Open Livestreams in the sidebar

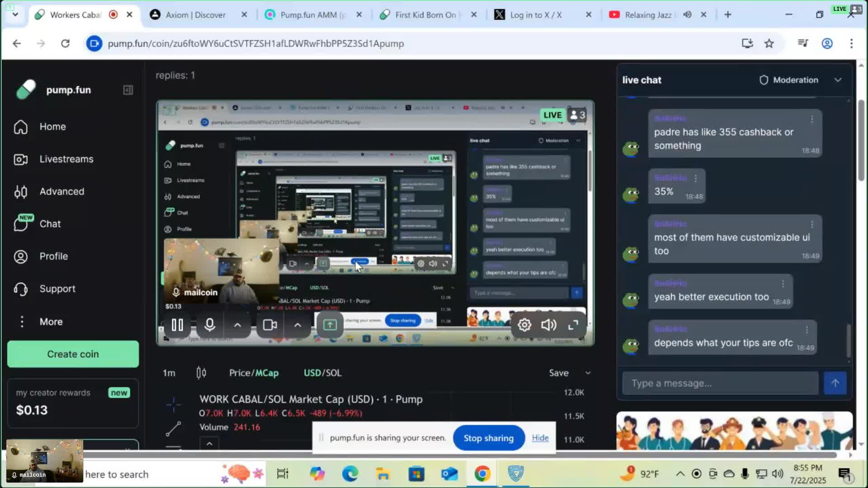[x=66, y=159]
